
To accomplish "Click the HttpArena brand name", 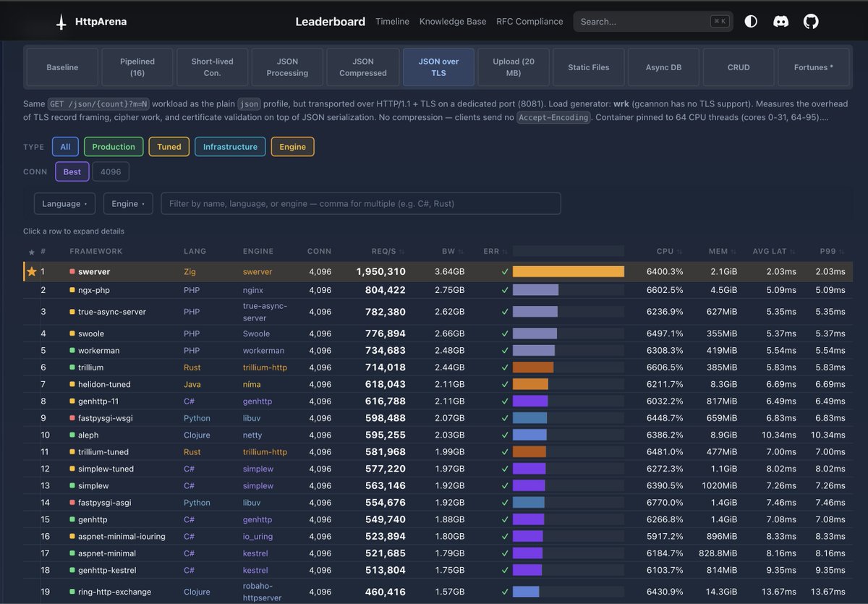I will click(101, 22).
